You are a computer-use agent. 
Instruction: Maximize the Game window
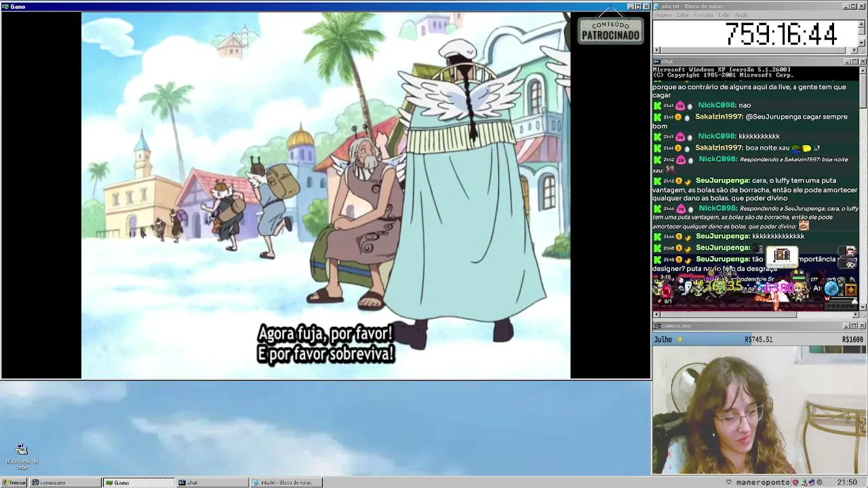[x=638, y=6]
